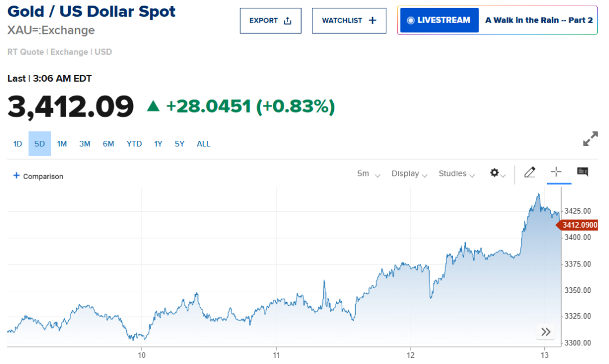
Task: Toggle the crosshair tool
Action: click(x=556, y=172)
